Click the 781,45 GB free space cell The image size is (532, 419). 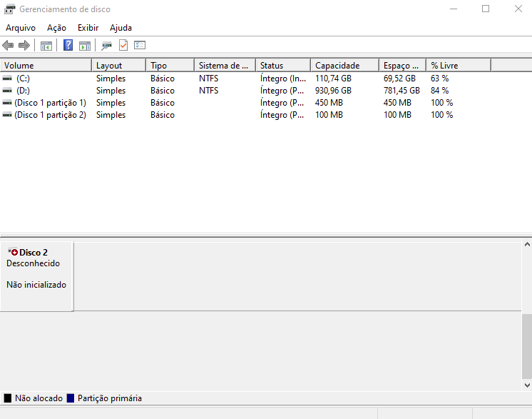[x=401, y=91]
